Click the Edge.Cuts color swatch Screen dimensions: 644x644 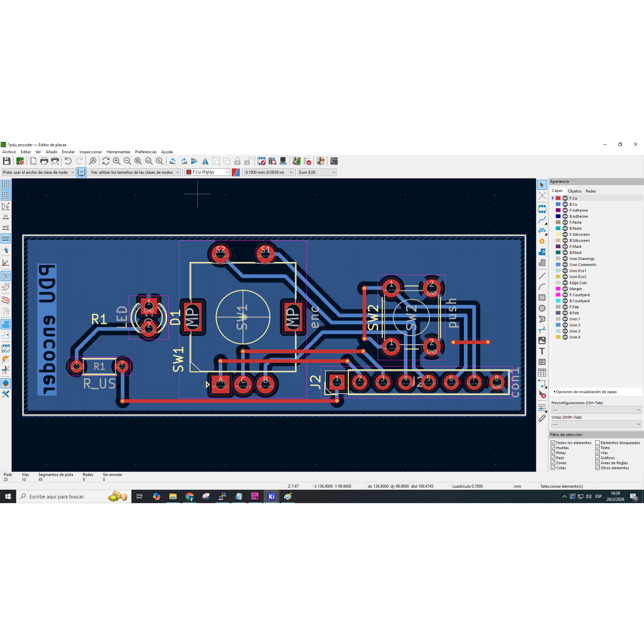tap(558, 283)
